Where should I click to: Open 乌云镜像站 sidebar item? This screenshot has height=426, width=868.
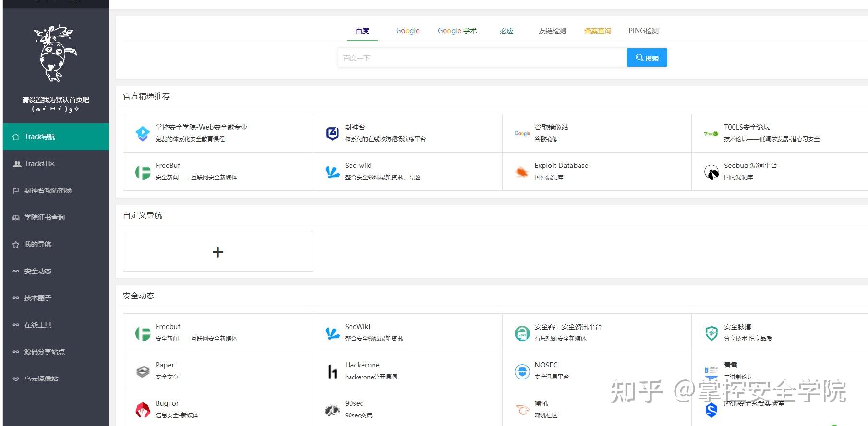pos(56,379)
